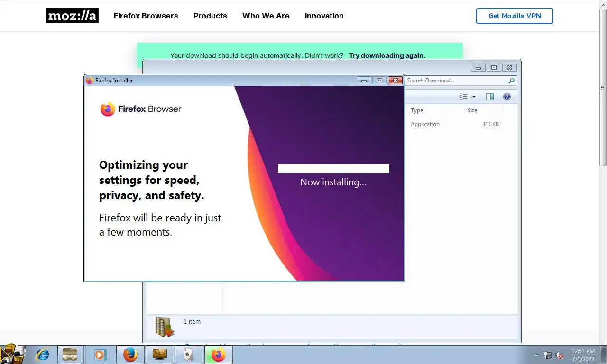Open the Solitaire cards taskbar icon
This screenshot has width=607, height=364.
tap(189, 355)
